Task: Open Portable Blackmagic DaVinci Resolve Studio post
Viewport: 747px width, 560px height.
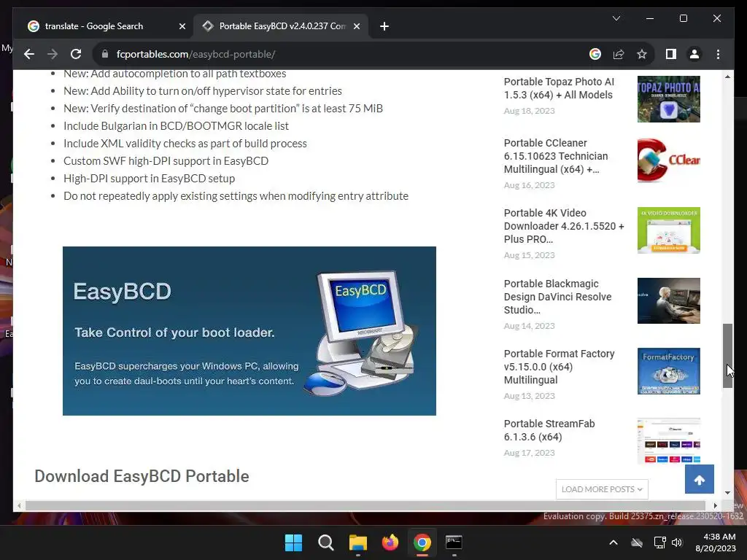Action: click(558, 297)
